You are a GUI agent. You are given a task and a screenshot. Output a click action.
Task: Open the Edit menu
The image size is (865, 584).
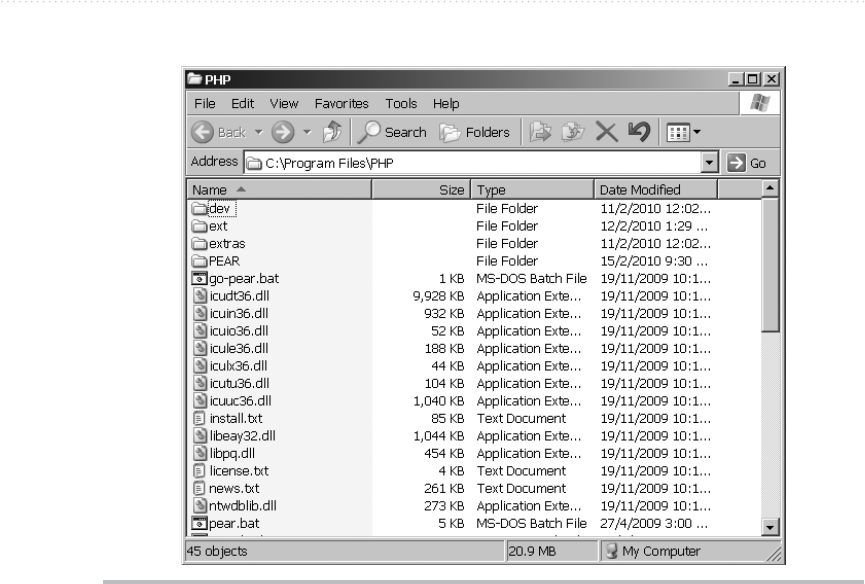pyautogui.click(x=242, y=104)
